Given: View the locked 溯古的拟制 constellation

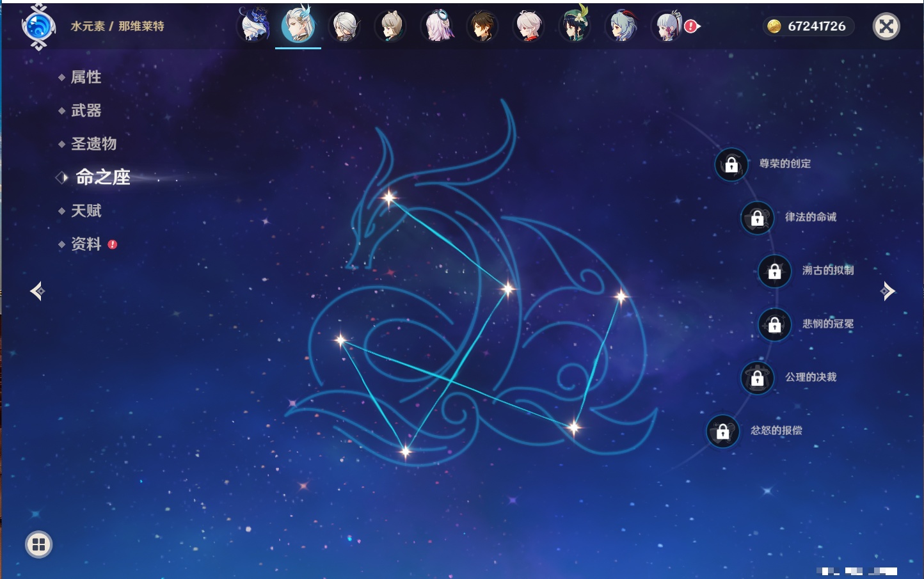Looking at the screenshot, I should [774, 271].
